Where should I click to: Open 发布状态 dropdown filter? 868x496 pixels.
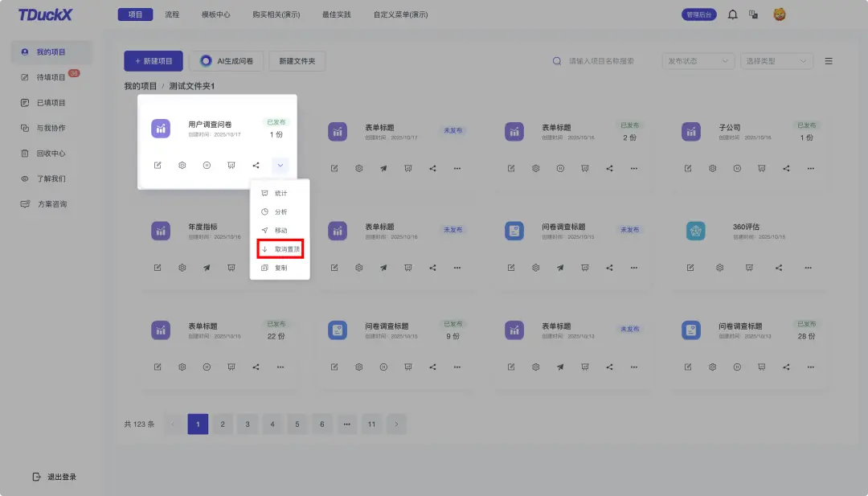coord(698,61)
